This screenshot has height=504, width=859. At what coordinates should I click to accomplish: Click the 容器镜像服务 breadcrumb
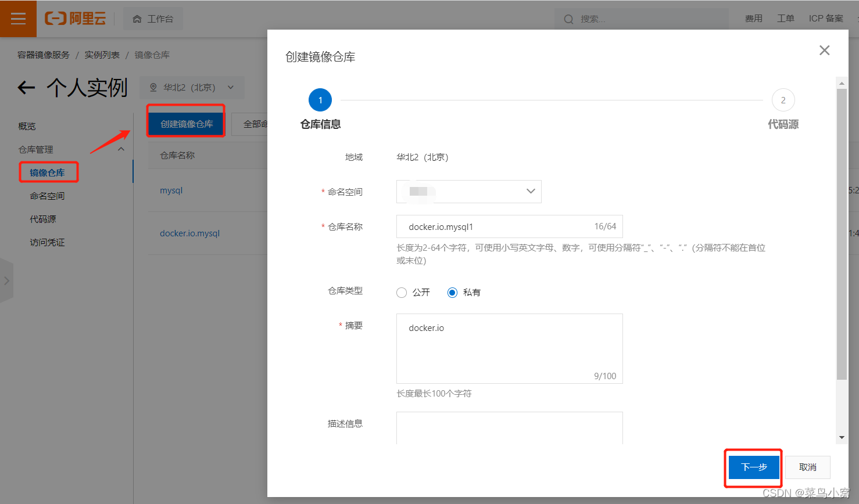[x=44, y=55]
